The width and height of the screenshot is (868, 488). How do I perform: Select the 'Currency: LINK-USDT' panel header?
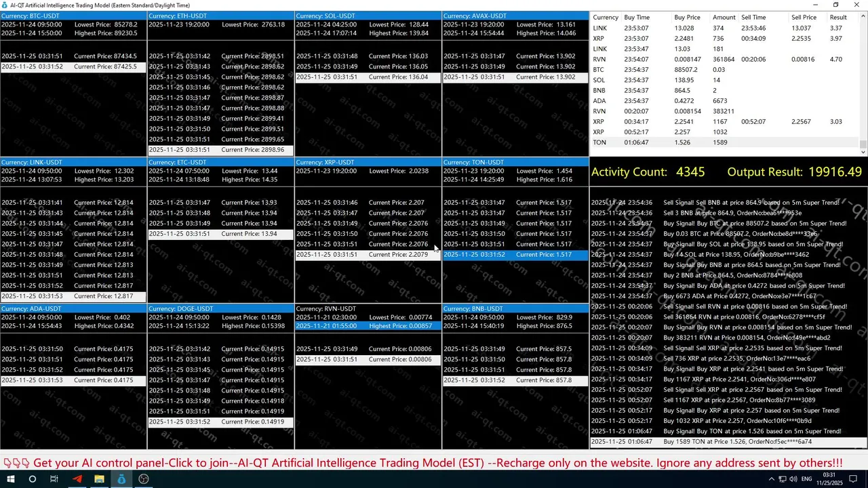(x=73, y=162)
